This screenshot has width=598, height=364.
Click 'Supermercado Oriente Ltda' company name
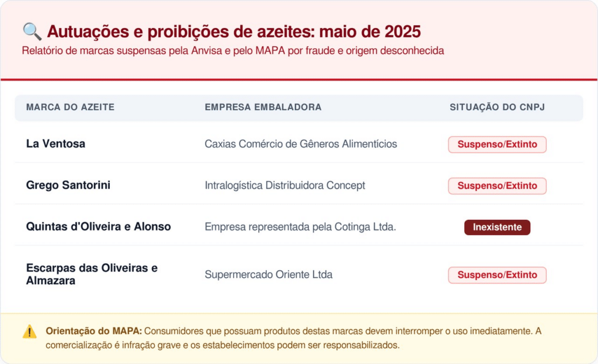(269, 274)
